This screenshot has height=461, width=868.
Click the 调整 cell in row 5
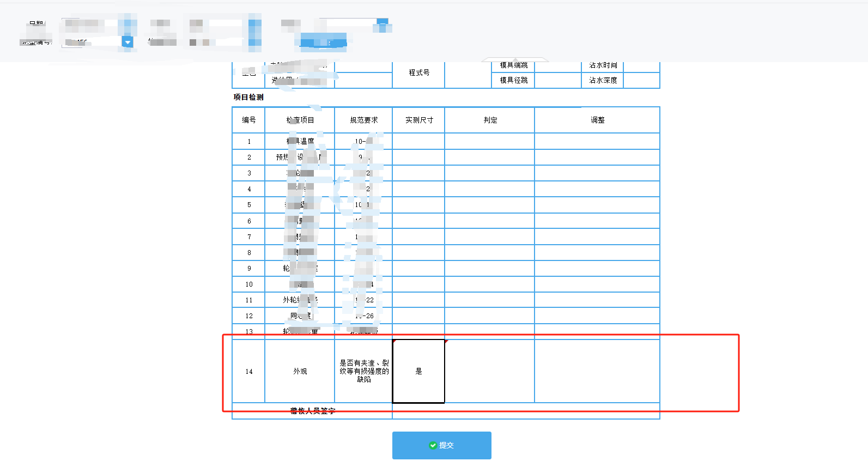(x=597, y=205)
